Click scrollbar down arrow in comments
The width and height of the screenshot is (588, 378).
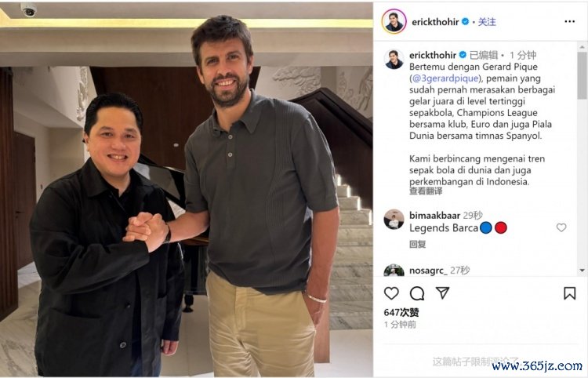click(x=582, y=270)
